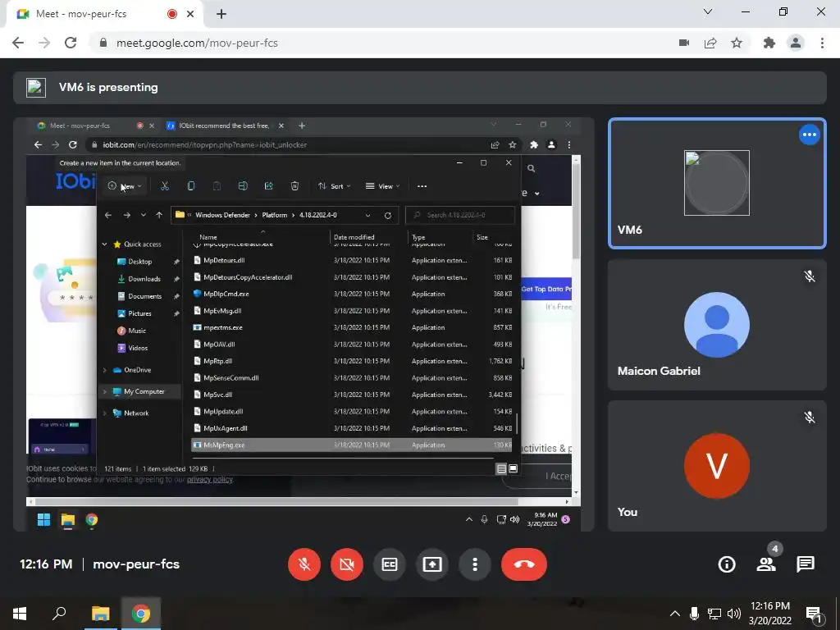Open File Explorer from host taskbar
This screenshot has width=840, height=630.
pyautogui.click(x=100, y=614)
